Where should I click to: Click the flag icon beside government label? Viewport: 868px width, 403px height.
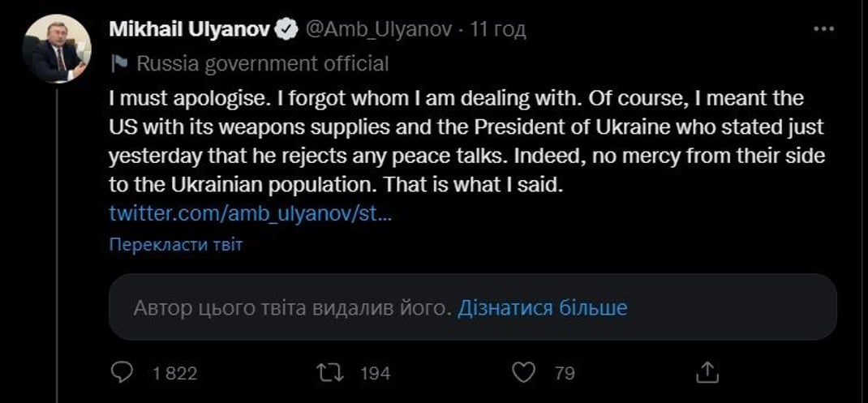pyautogui.click(x=118, y=63)
